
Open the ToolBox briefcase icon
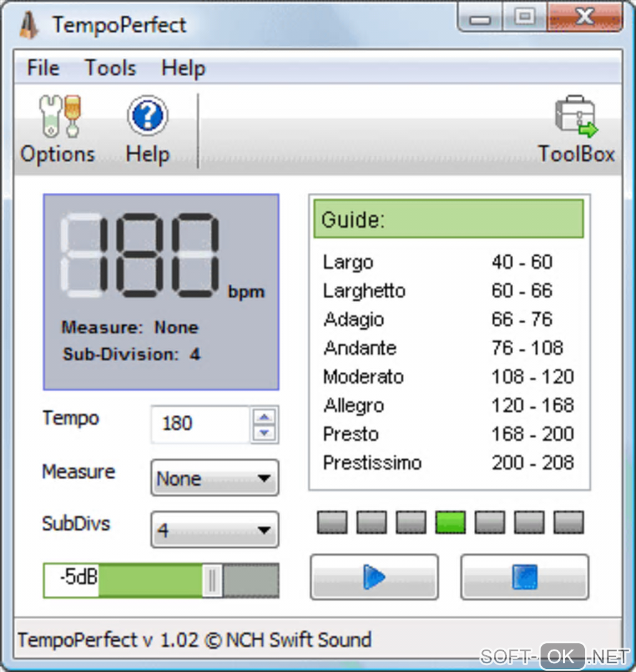[576, 116]
